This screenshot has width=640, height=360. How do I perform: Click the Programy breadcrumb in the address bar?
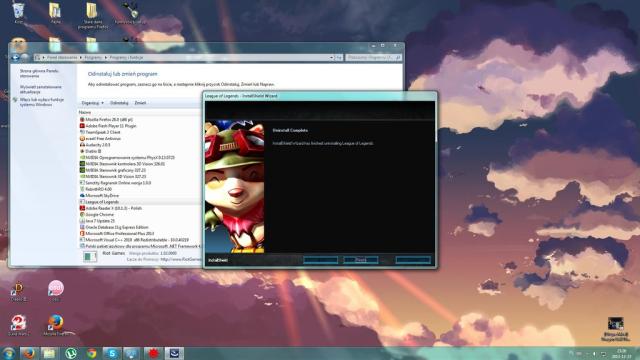click(x=93, y=58)
